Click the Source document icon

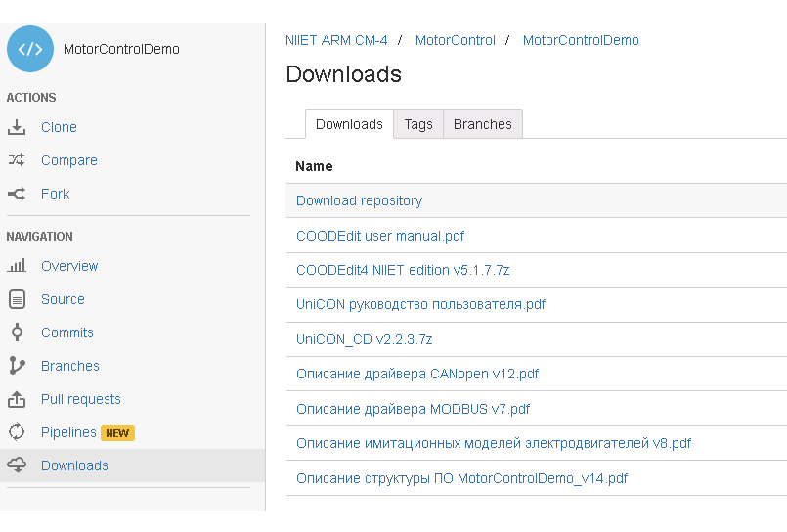click(x=17, y=299)
